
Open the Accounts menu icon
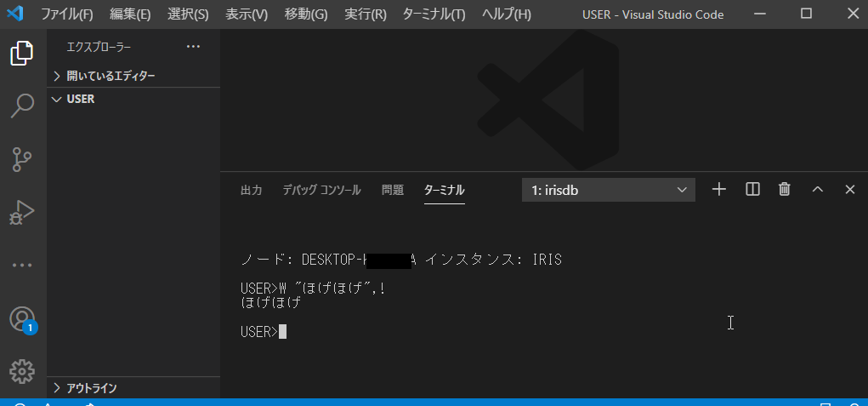(x=22, y=319)
